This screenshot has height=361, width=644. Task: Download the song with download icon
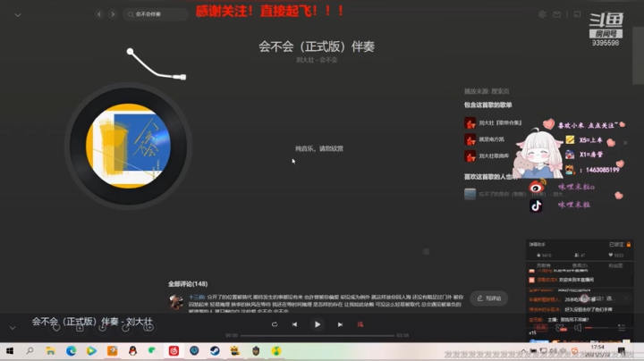(x=102, y=327)
